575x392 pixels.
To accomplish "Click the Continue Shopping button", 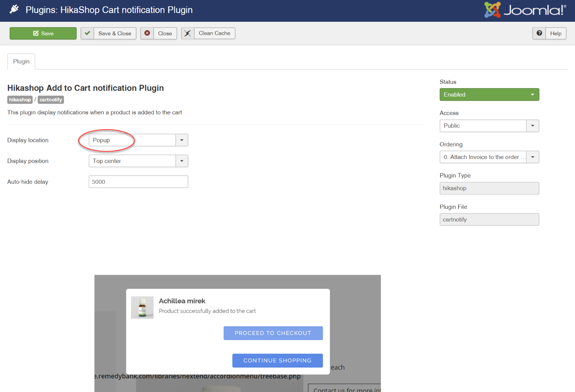I will [x=277, y=360].
